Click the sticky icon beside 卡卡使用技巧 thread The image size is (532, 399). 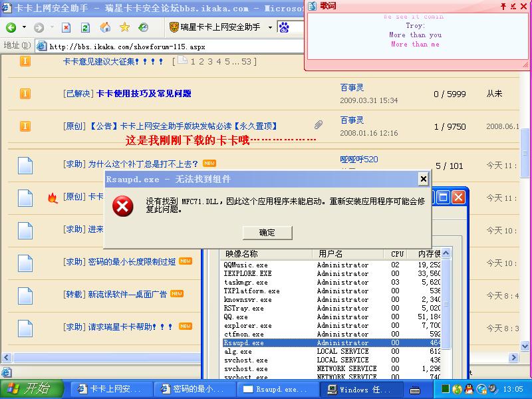(25, 94)
